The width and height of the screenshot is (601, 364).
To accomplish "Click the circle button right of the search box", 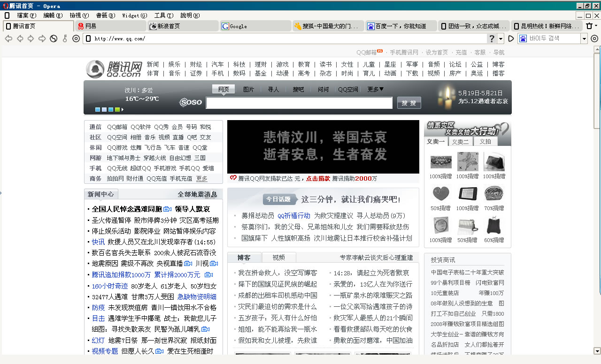I will pos(594,38).
